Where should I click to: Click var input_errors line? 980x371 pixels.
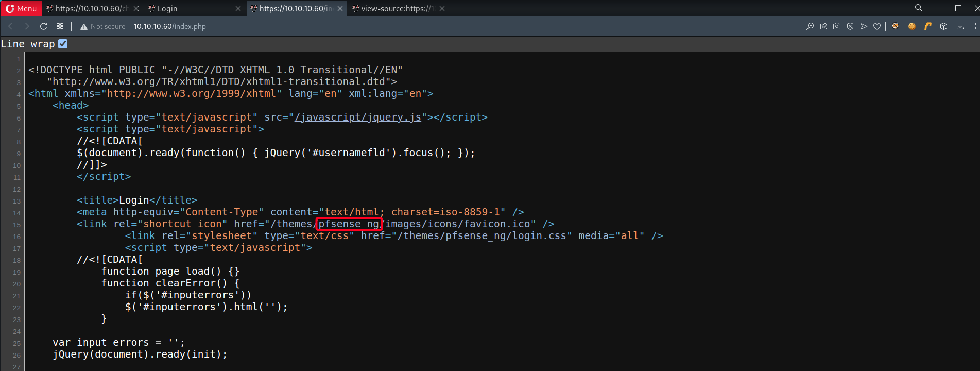pos(118,343)
